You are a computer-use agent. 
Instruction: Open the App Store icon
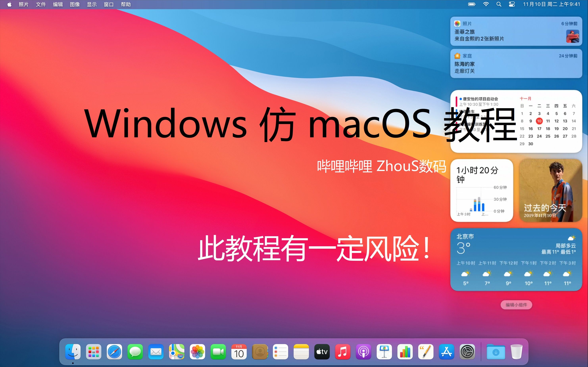click(x=447, y=352)
